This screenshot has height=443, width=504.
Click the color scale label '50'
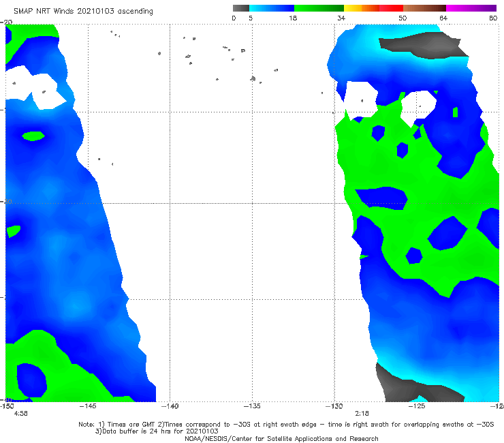pyautogui.click(x=403, y=18)
